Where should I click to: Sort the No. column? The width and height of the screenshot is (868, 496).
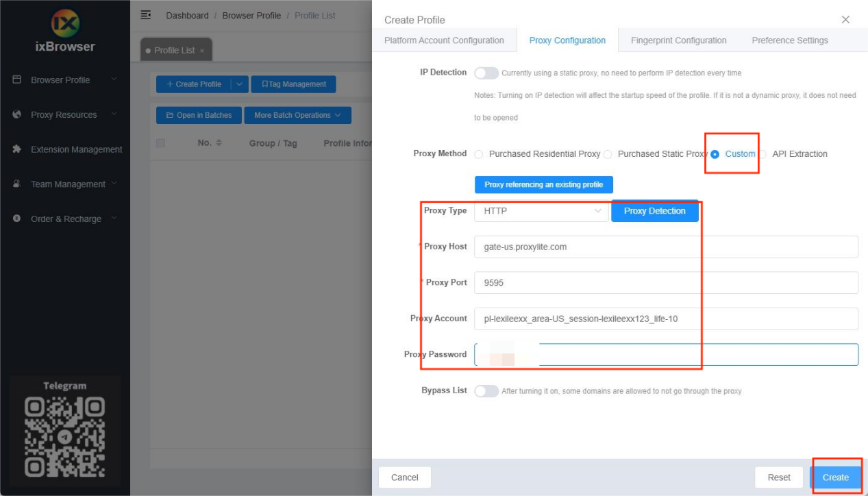219,142
